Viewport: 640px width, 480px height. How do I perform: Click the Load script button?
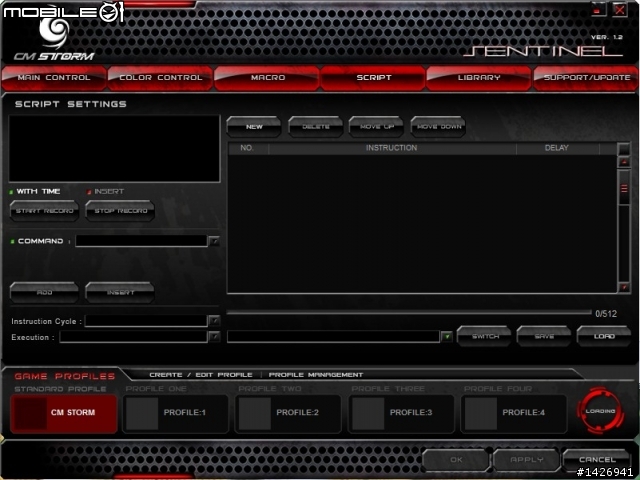point(604,336)
